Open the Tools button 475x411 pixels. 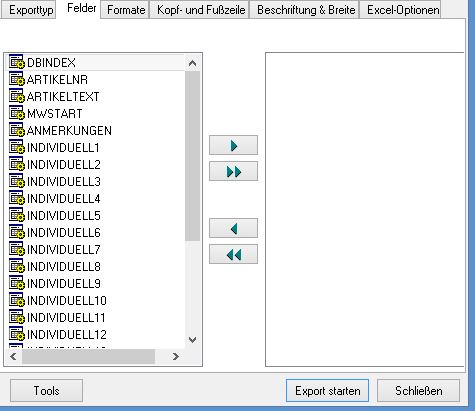tap(46, 391)
